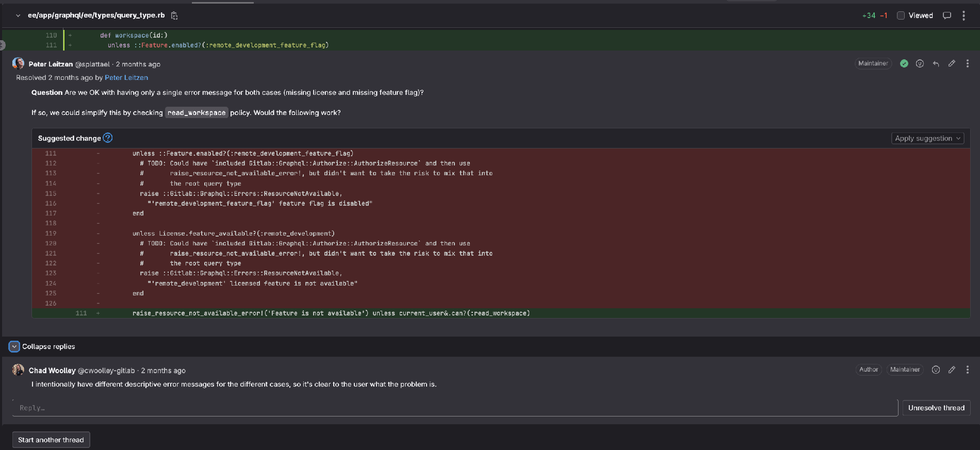Toggle Collapse replies on the thread
Screen dimensions: 980x450
pyautogui.click(x=14, y=346)
